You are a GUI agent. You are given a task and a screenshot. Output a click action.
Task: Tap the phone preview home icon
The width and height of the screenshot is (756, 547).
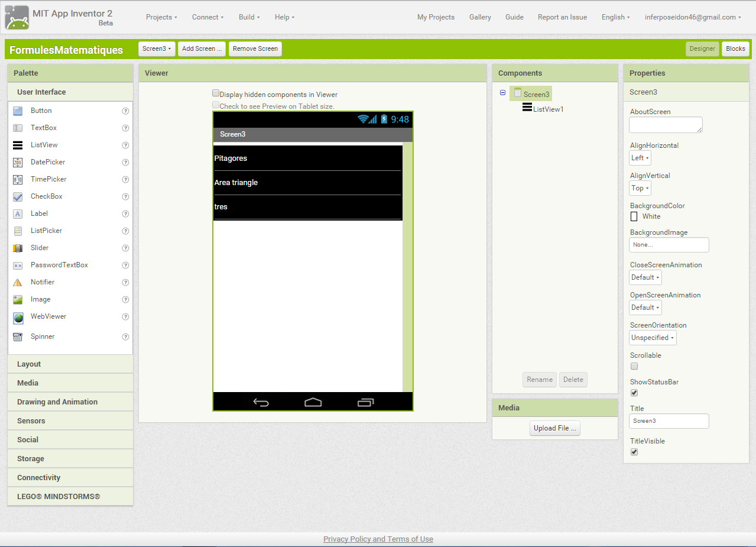pyautogui.click(x=313, y=402)
